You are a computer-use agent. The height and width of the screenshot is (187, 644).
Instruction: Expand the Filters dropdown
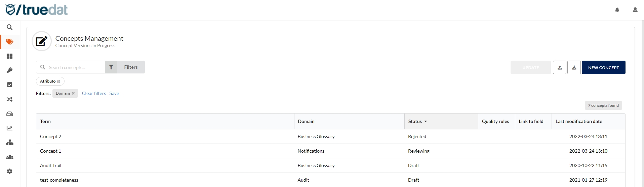tap(125, 67)
